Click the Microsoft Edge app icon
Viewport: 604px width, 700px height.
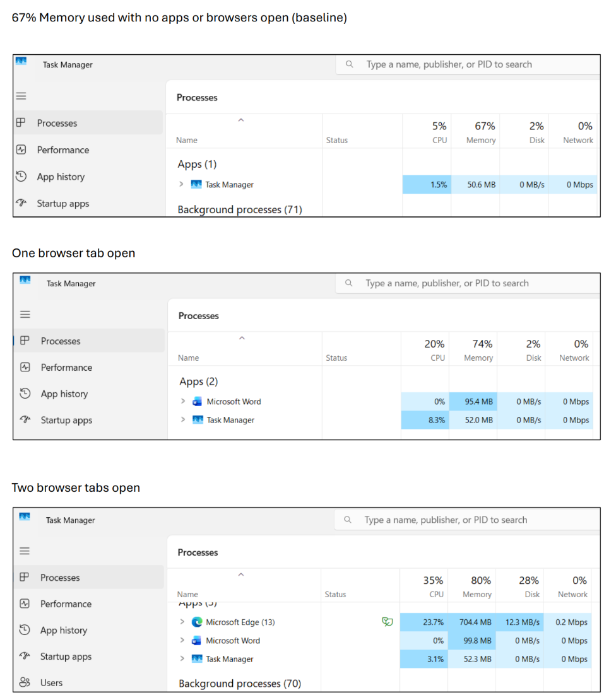(196, 622)
